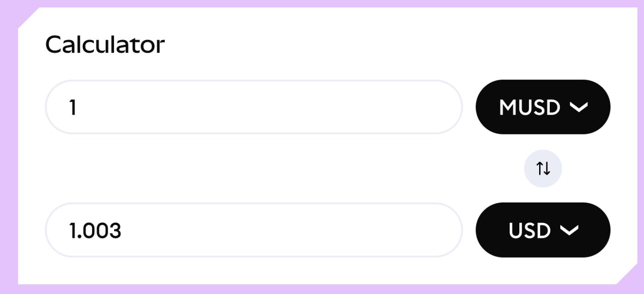The image size is (644, 294).
Task: Open the USD currency dropdown
Action: [x=543, y=230]
